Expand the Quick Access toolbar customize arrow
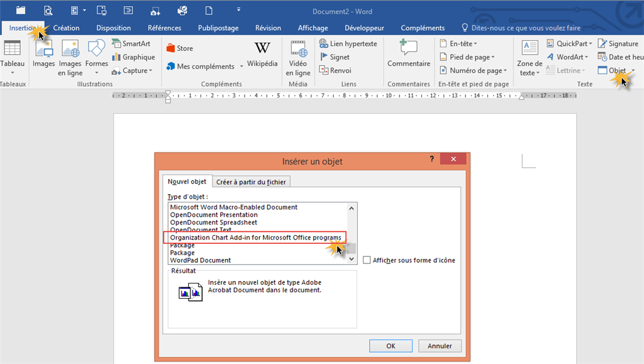The image size is (644, 364). click(238, 10)
